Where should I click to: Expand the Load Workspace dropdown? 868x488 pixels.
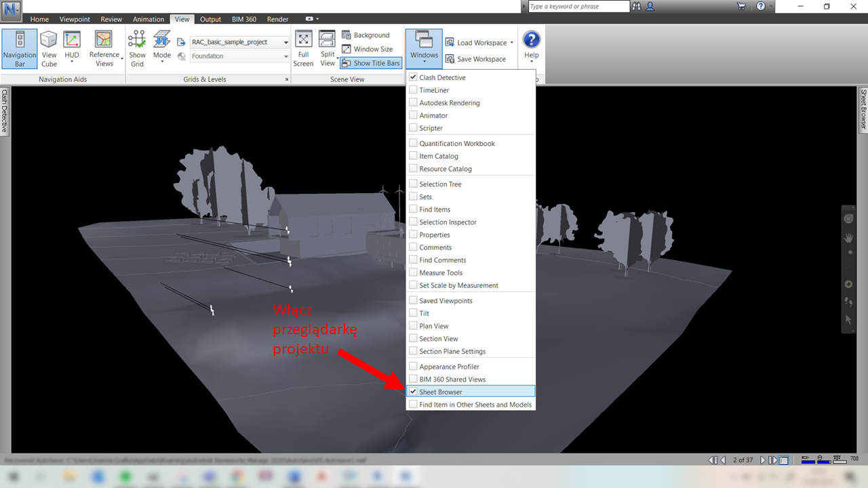click(x=511, y=43)
